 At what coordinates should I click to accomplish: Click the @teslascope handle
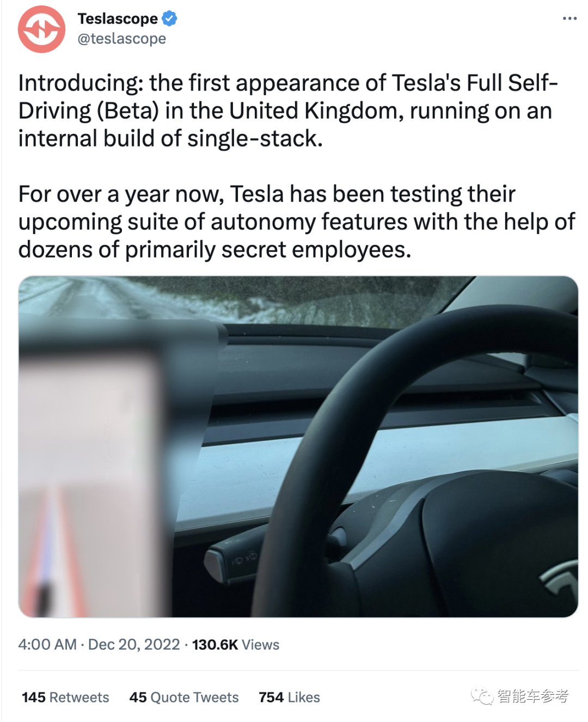[x=122, y=39]
